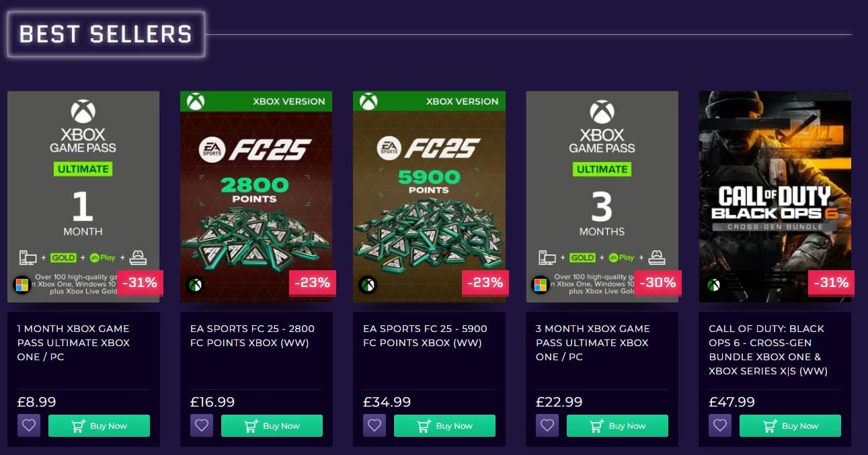Open EA Sports FC 25 2800 Points title link
The height and width of the screenshot is (455, 868).
(252, 335)
